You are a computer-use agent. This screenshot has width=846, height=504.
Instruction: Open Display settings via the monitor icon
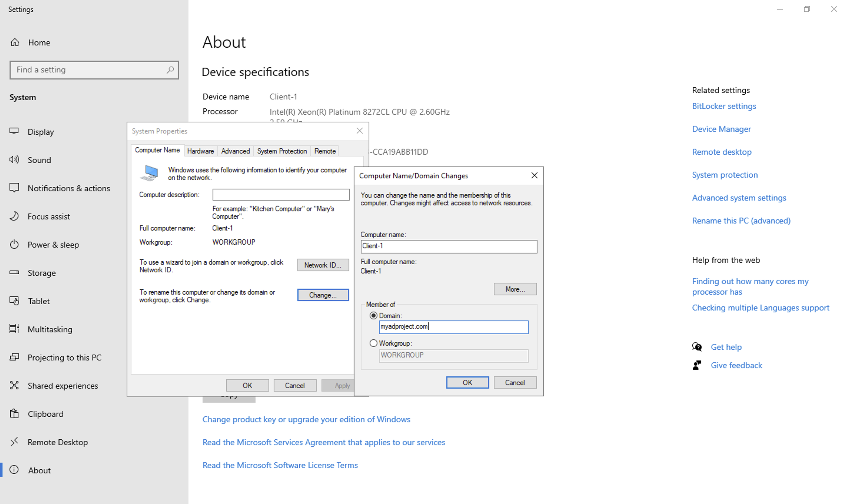pos(14,131)
